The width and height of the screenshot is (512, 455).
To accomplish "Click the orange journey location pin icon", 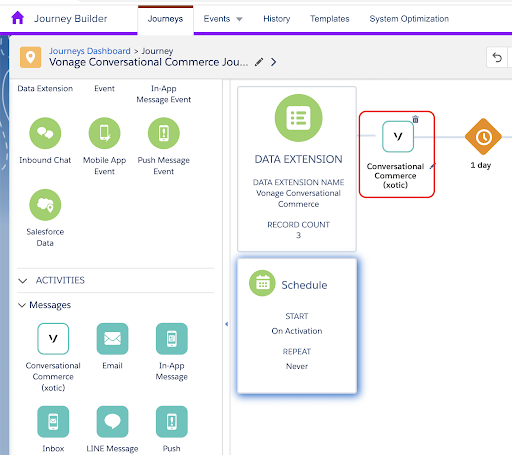I will pos(30,57).
